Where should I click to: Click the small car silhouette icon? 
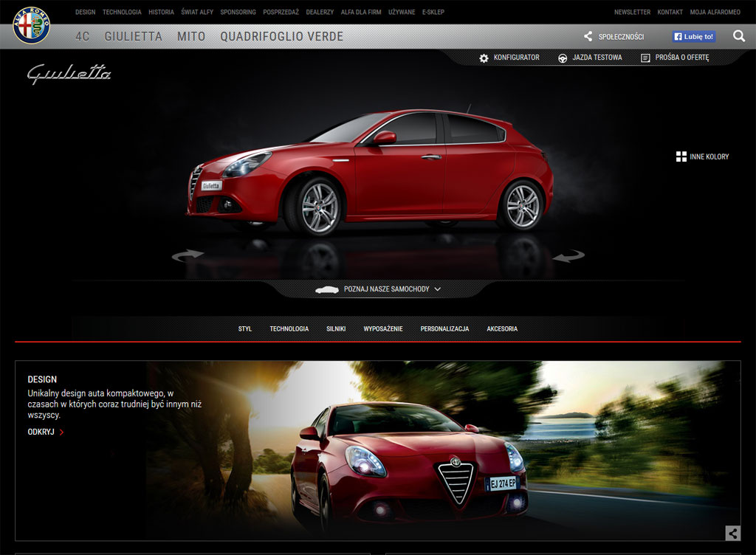pos(327,289)
